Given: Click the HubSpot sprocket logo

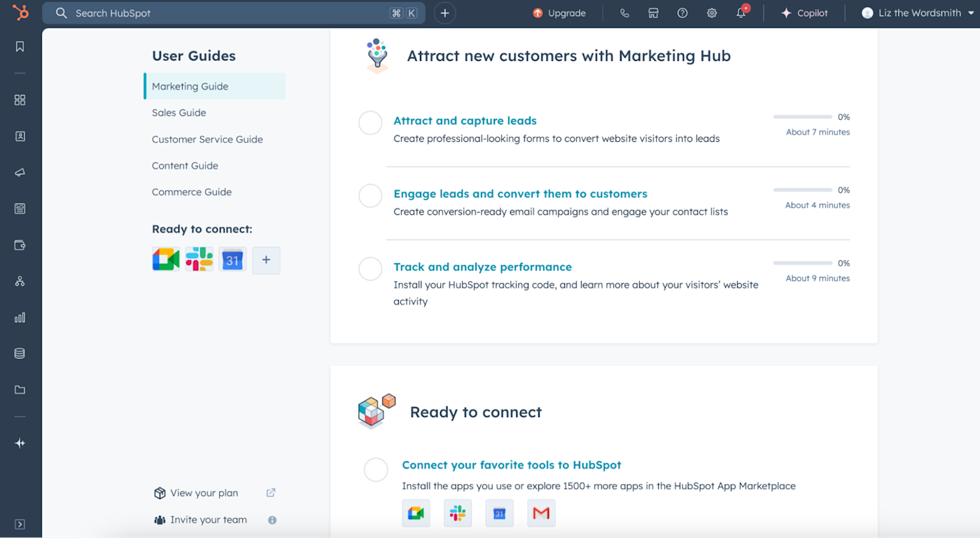Looking at the screenshot, I should [20, 13].
